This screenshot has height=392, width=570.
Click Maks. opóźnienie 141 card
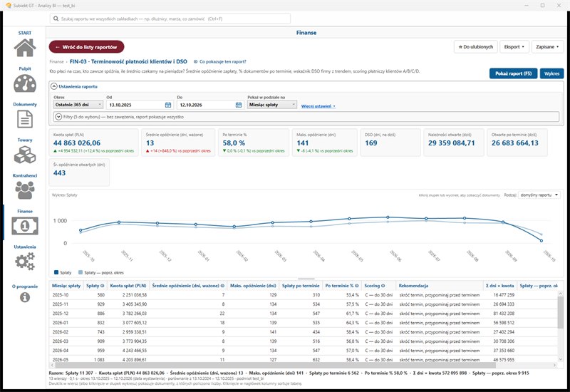click(325, 143)
